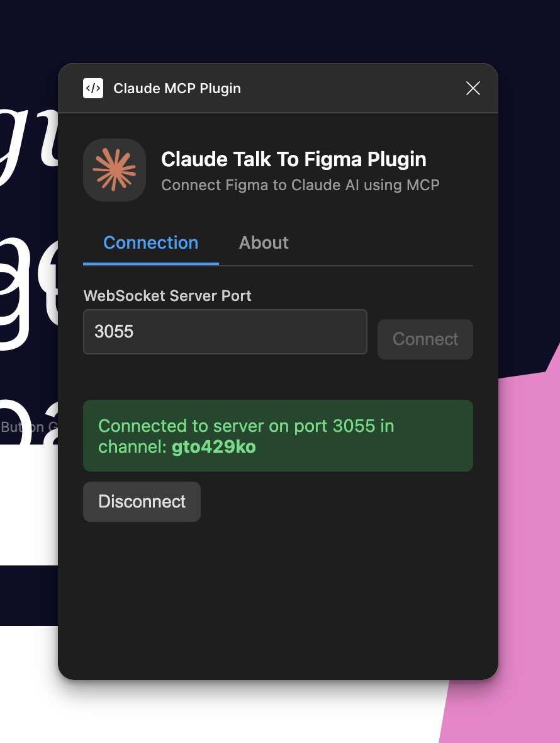Close the Claude MCP Plugin window
The image size is (560, 743).
(473, 88)
